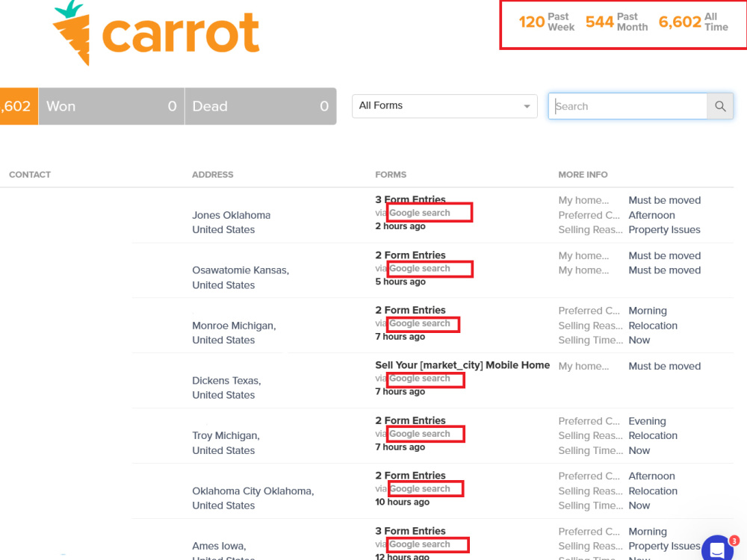This screenshot has height=560, width=747.
Task: Click 3 Form Entries for Ames Iowa
Action: (x=410, y=531)
